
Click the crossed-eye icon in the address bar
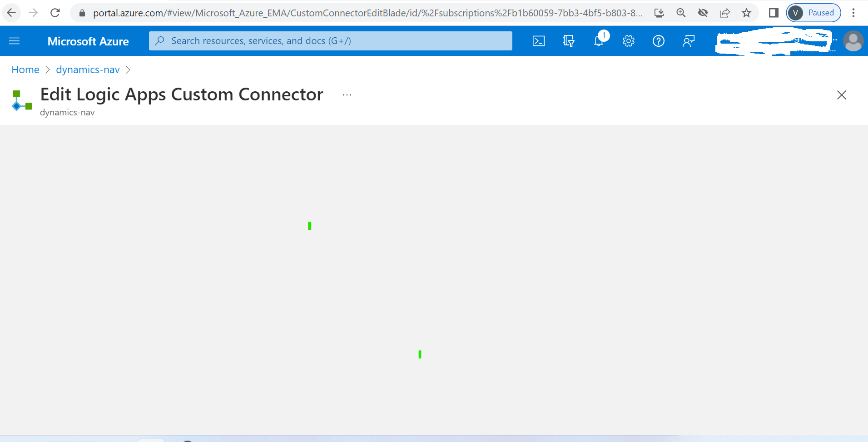703,13
